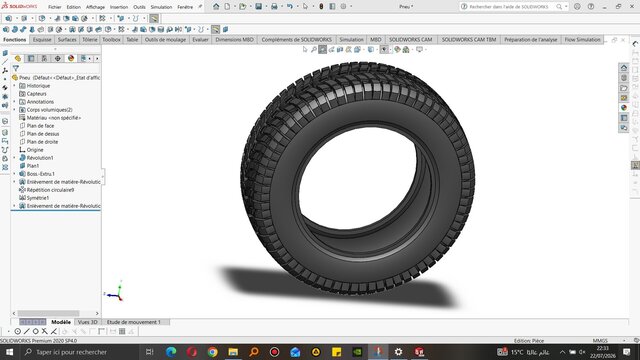The width and height of the screenshot is (640, 360).
Task: Select the Symétrie1 feature
Action: tap(38, 198)
